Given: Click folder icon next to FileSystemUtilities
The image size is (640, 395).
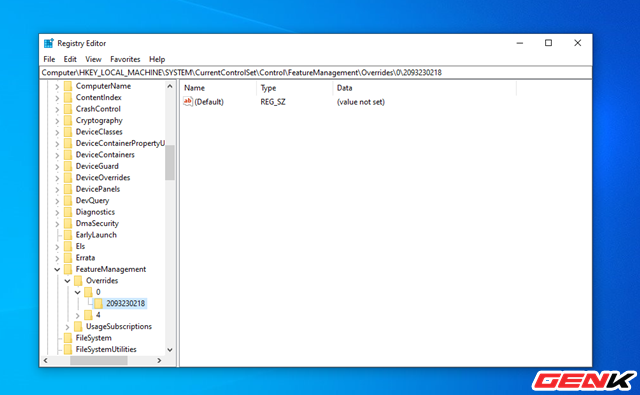Looking at the screenshot, I should pos(68,349).
